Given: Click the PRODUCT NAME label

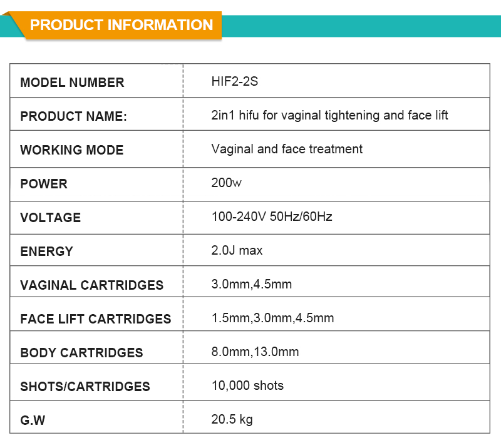Looking at the screenshot, I should [x=73, y=116].
